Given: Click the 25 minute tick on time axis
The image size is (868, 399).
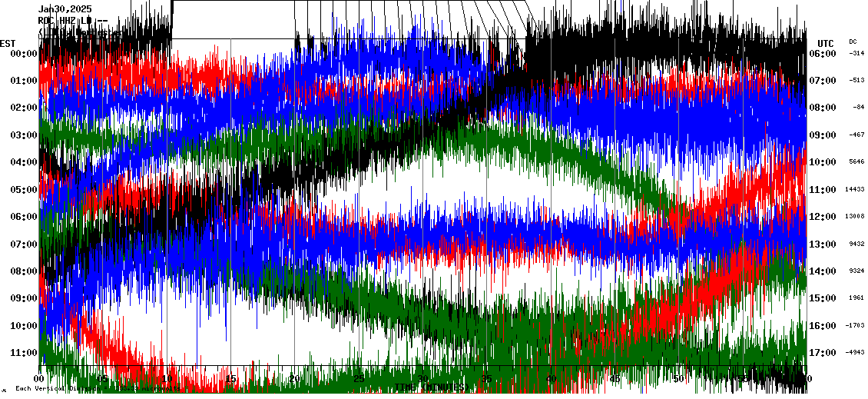Looking at the screenshot, I should click(359, 379).
